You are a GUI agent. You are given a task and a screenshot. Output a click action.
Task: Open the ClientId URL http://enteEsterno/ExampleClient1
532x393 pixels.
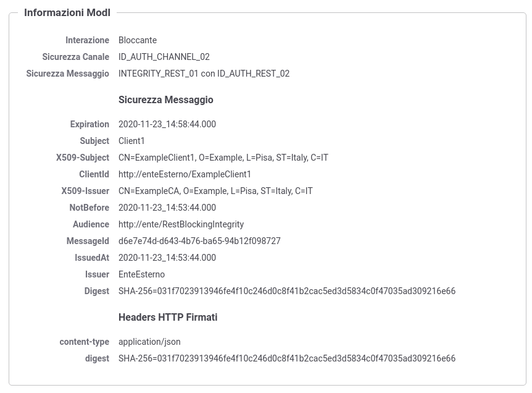[x=185, y=174]
